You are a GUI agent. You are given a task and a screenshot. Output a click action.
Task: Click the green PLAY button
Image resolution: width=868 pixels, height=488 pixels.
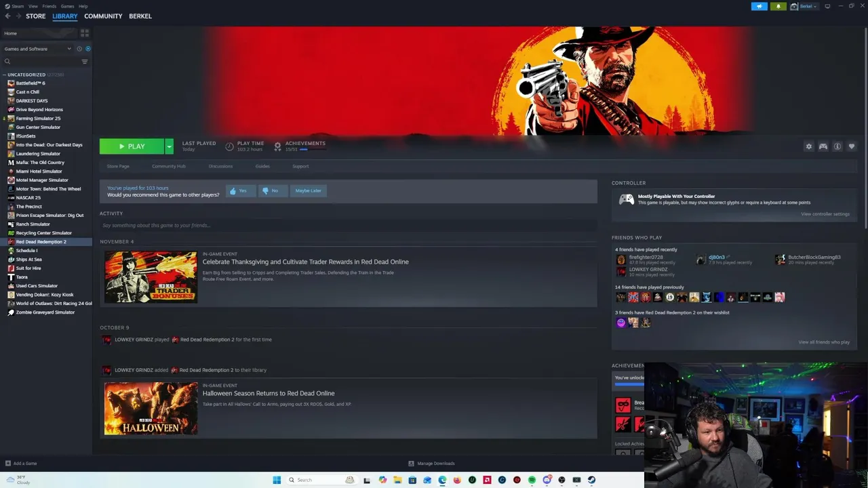coord(132,146)
